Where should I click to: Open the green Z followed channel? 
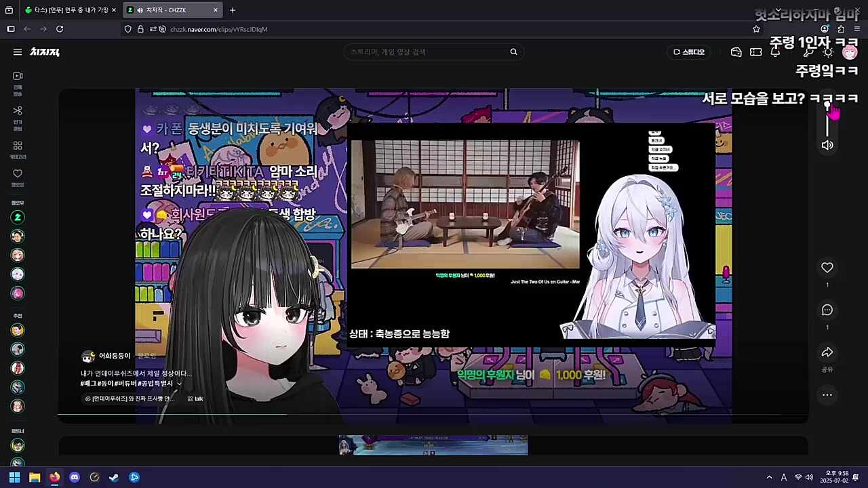pos(18,217)
